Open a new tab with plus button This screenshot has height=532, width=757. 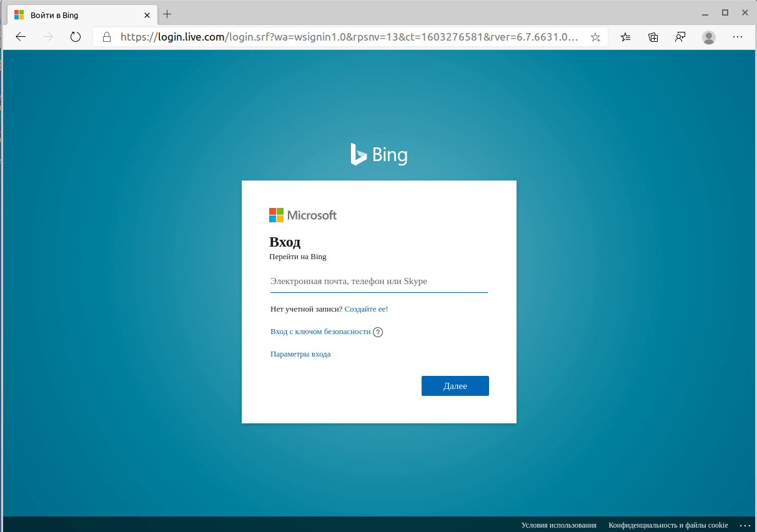pos(167,14)
